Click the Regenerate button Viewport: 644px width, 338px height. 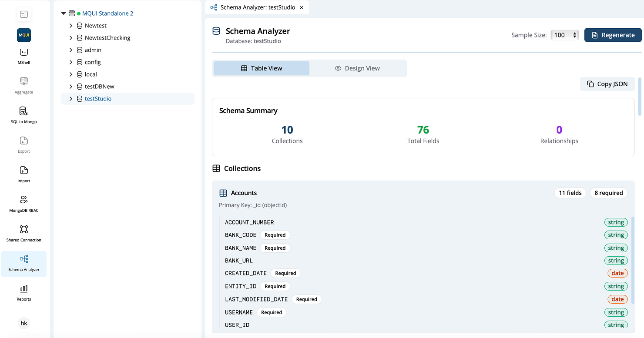coord(613,35)
